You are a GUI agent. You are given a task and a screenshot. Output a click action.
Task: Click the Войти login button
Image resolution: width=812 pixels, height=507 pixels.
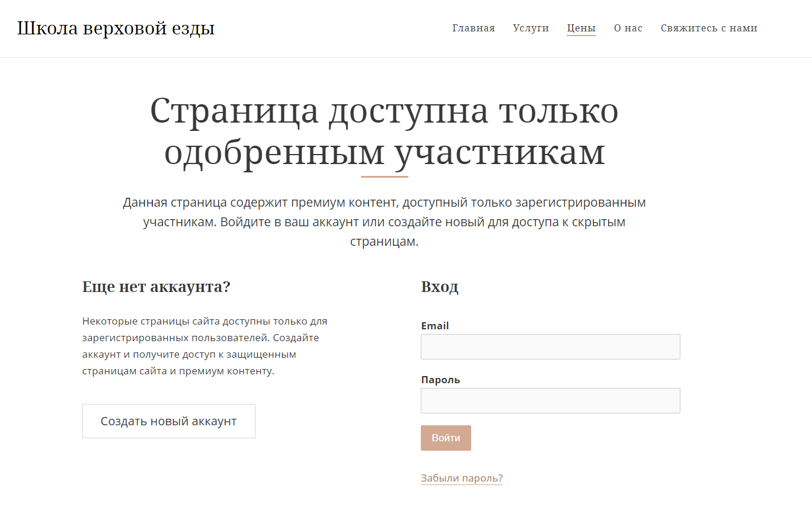[446, 438]
